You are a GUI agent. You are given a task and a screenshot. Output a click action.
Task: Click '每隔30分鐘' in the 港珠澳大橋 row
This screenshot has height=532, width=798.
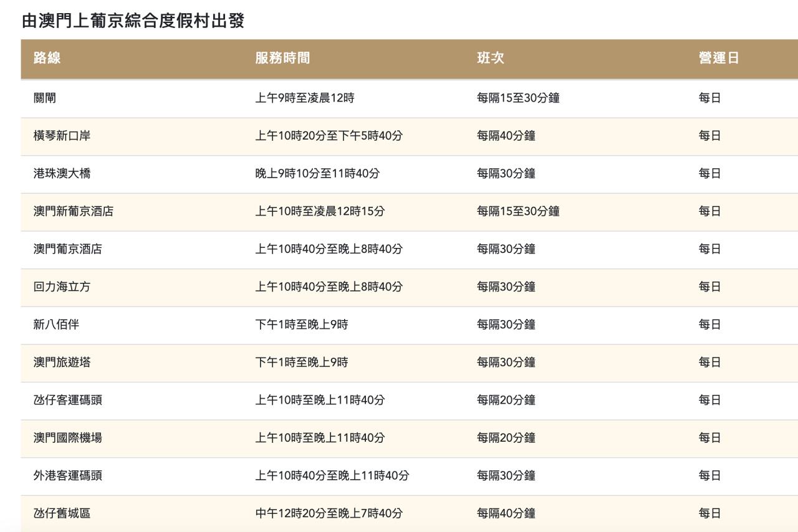point(506,173)
